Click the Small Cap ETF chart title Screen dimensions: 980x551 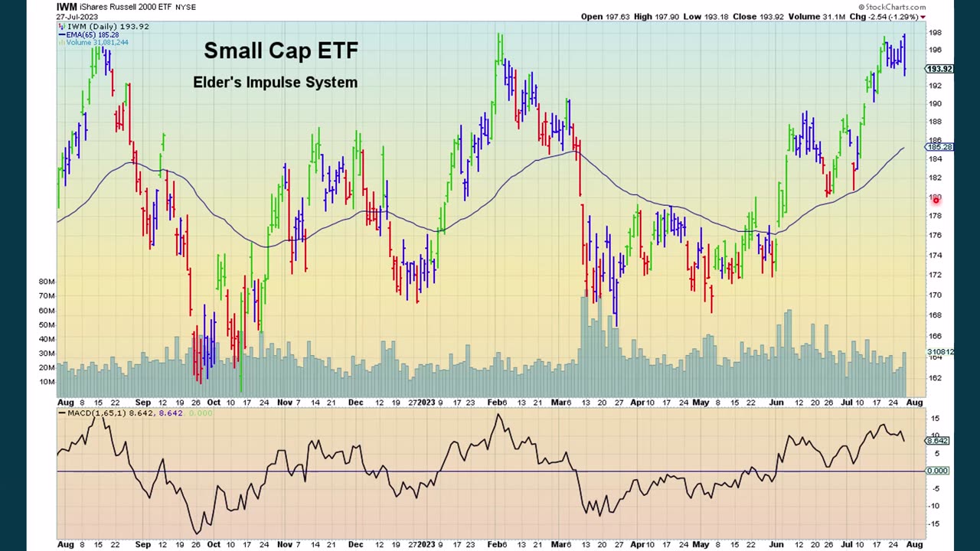281,51
